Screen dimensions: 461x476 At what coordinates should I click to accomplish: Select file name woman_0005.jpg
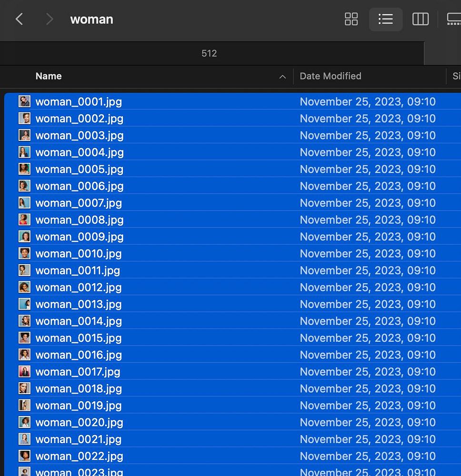80,169
